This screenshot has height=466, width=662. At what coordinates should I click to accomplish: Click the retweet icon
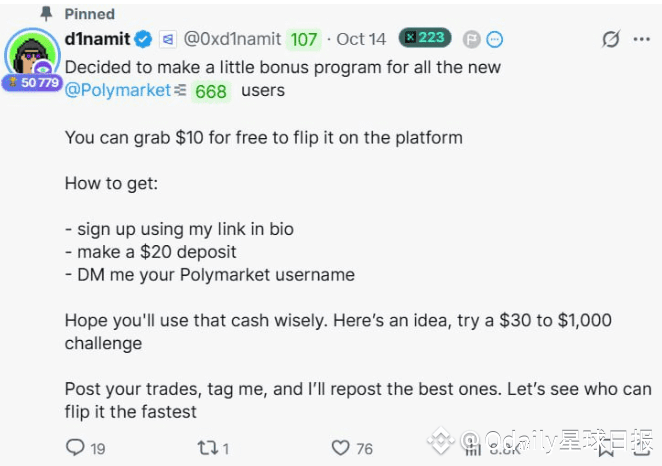point(208,447)
